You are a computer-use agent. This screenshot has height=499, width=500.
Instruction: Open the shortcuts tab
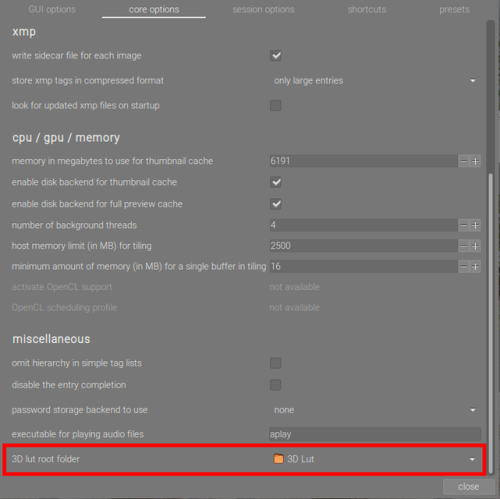click(x=367, y=9)
